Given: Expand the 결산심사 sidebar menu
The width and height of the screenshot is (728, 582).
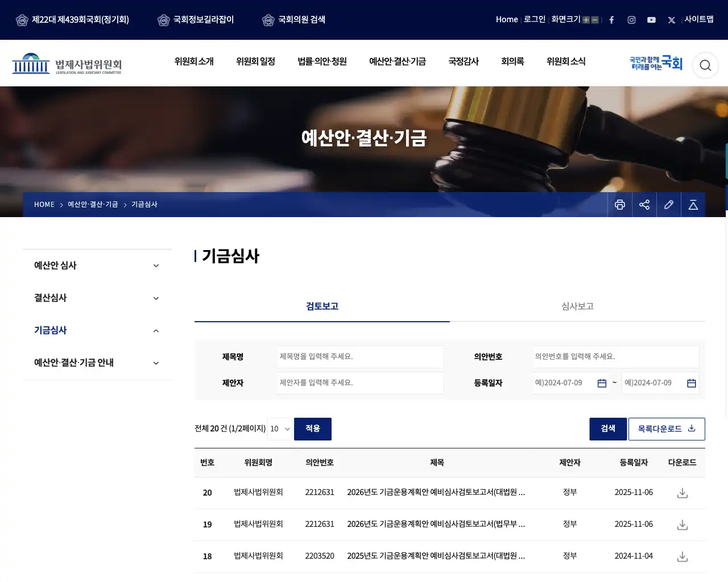Looking at the screenshot, I should [x=156, y=298].
